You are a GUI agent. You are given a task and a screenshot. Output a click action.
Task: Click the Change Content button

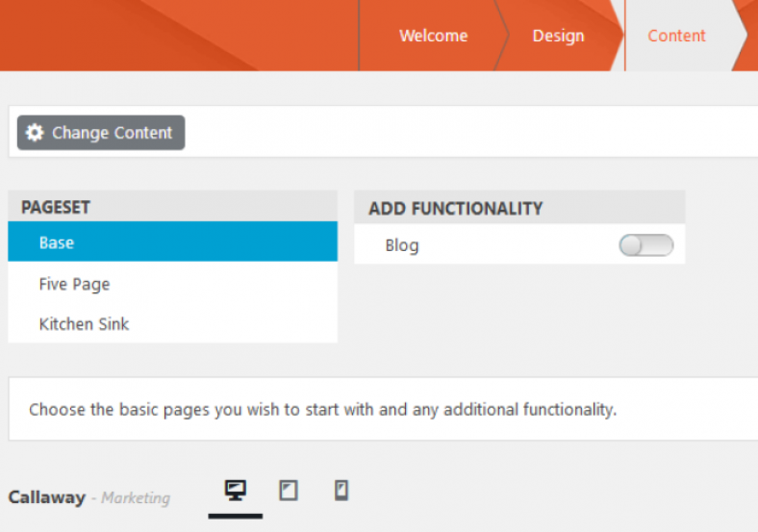point(101,133)
